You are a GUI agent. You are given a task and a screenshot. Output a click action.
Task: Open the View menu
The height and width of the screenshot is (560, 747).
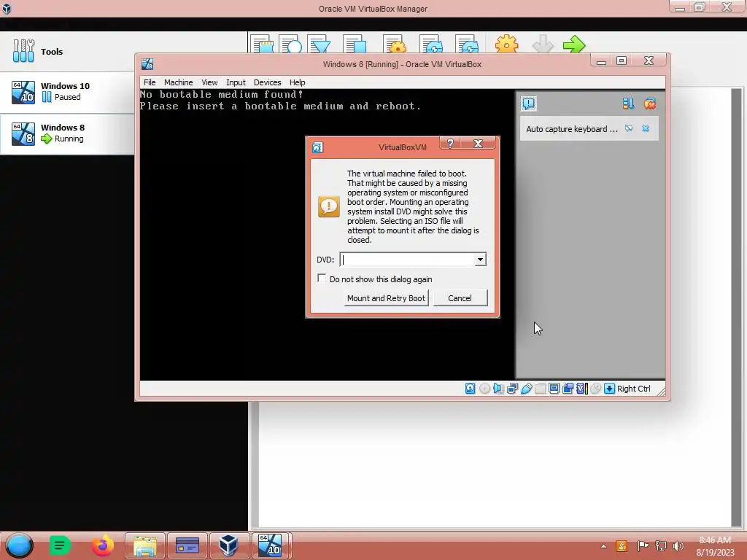pyautogui.click(x=209, y=82)
